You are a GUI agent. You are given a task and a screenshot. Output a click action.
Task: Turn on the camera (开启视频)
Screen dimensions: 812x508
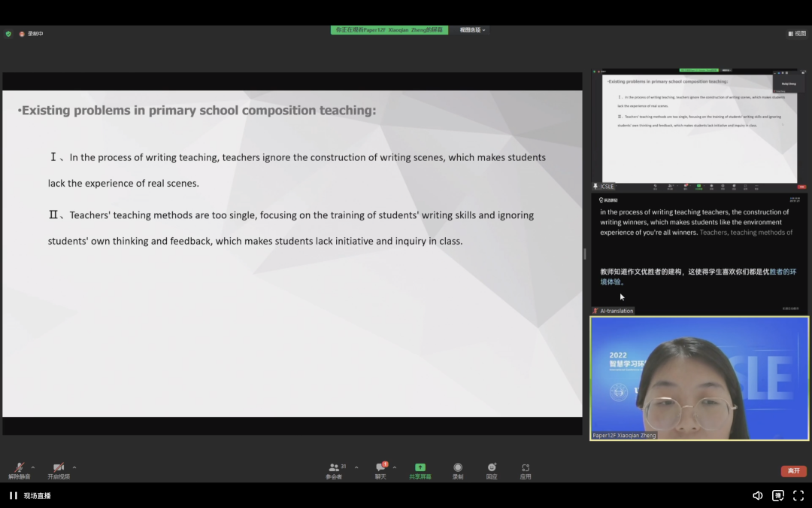click(58, 470)
